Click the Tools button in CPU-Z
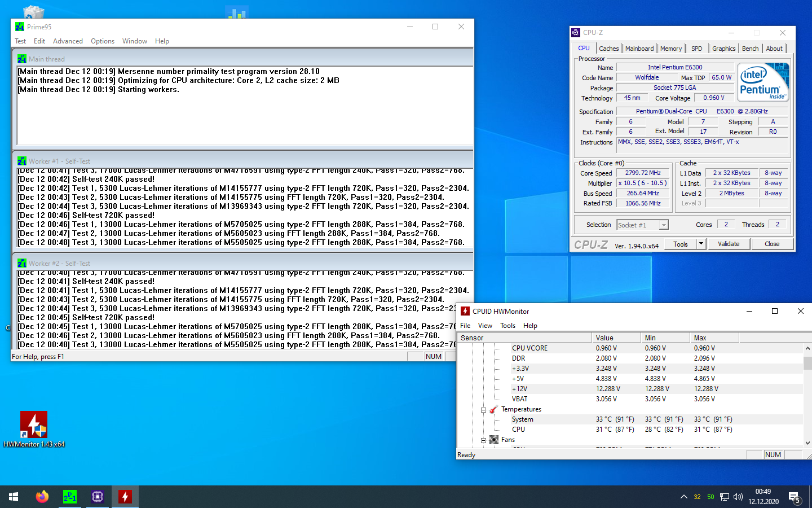 [x=681, y=244]
